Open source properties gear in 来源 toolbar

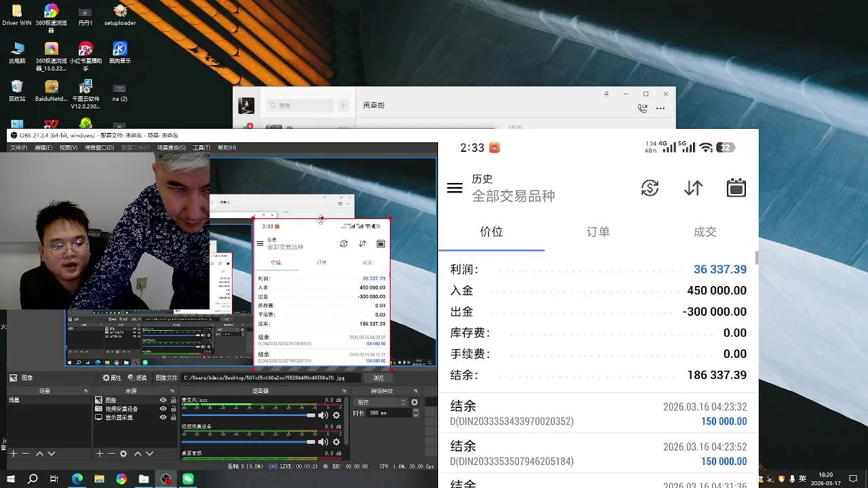point(123,453)
